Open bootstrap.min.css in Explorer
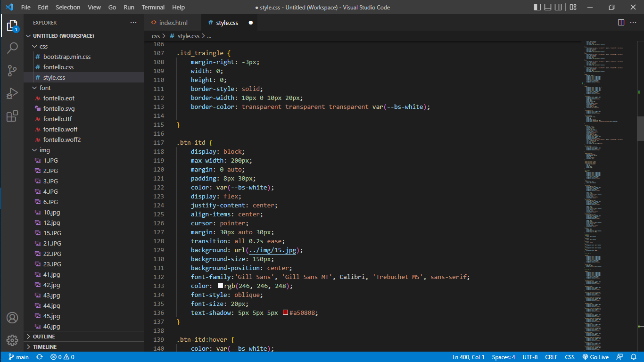Screen dimensions: 644x362 click(84, 57)
